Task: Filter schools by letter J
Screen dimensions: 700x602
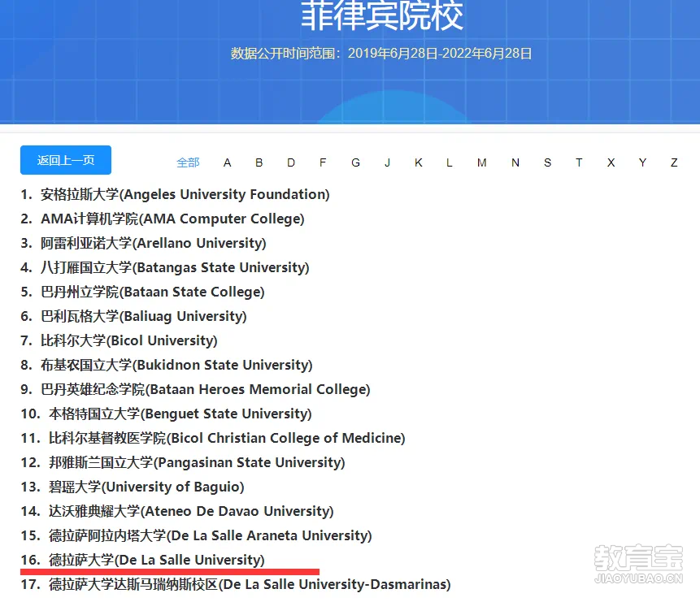Action: (x=388, y=162)
